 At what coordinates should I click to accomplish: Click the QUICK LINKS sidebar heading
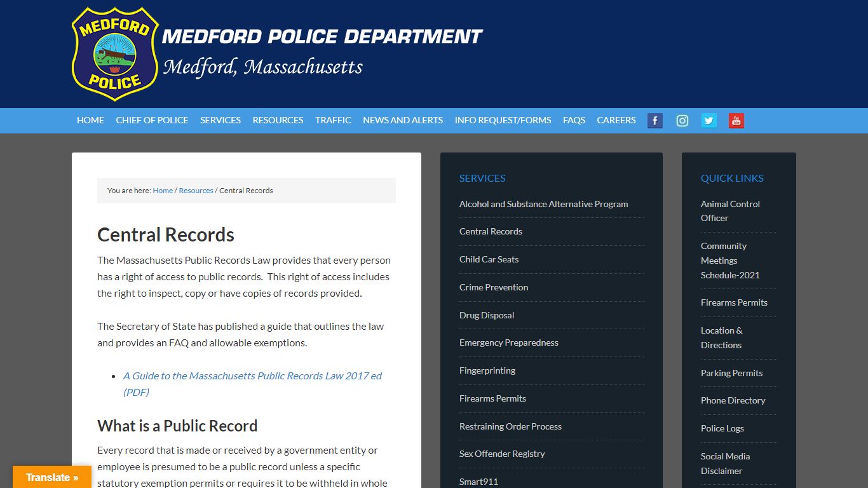tap(732, 178)
